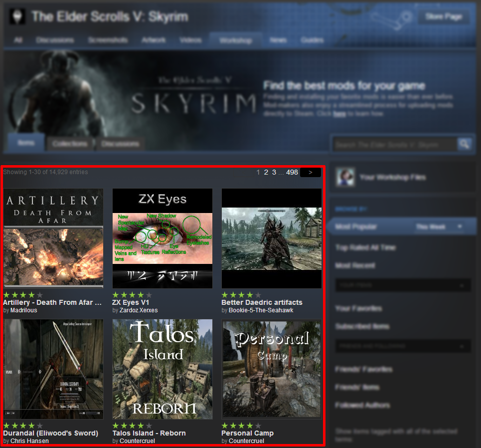Expand the Your Items dropdown

403,285
